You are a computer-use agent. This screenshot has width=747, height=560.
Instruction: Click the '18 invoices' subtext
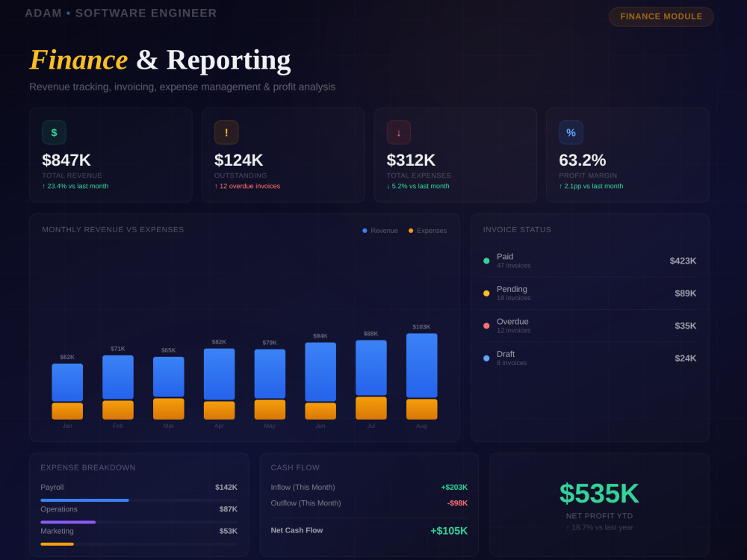(514, 298)
